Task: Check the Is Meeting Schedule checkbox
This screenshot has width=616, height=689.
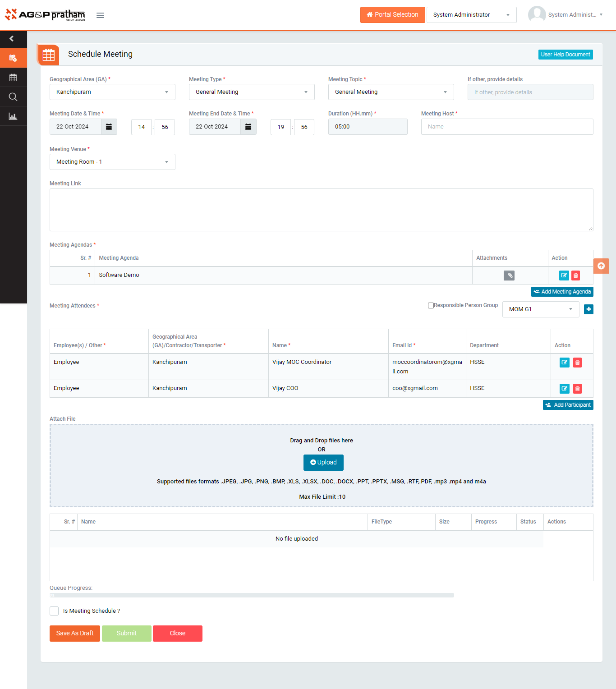Action: (54, 611)
